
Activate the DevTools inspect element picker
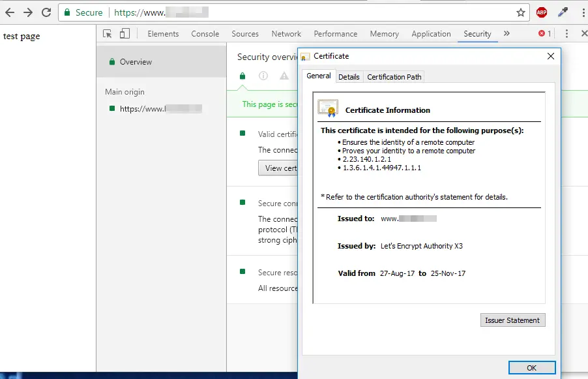pos(108,34)
